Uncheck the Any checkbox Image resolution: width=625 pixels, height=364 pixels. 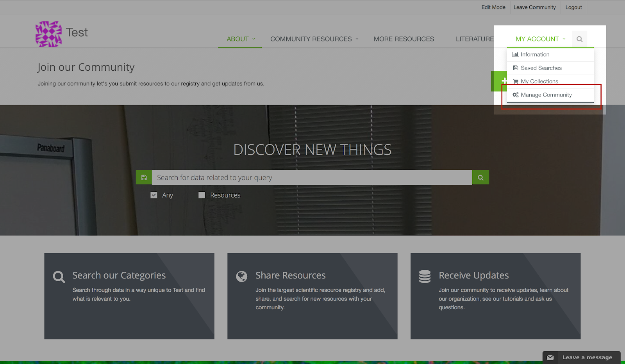154,195
